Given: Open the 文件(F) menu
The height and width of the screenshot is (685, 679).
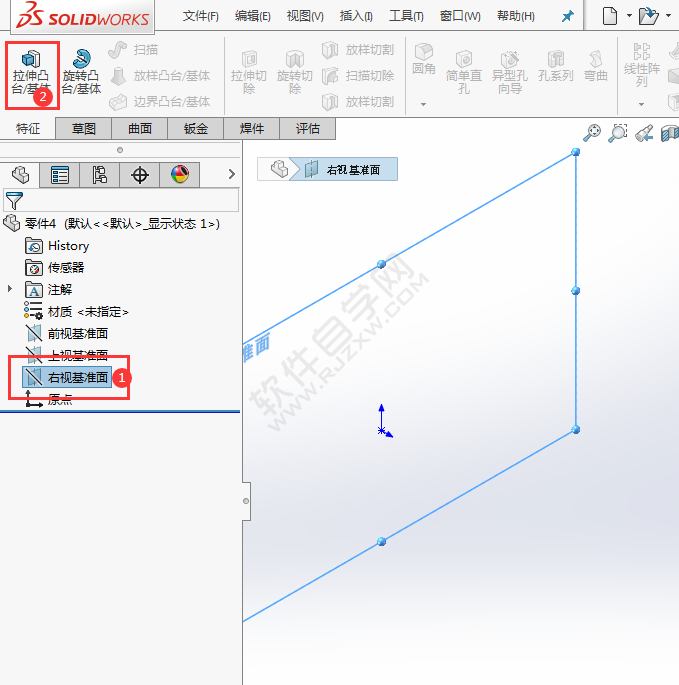Looking at the screenshot, I should 201,16.
